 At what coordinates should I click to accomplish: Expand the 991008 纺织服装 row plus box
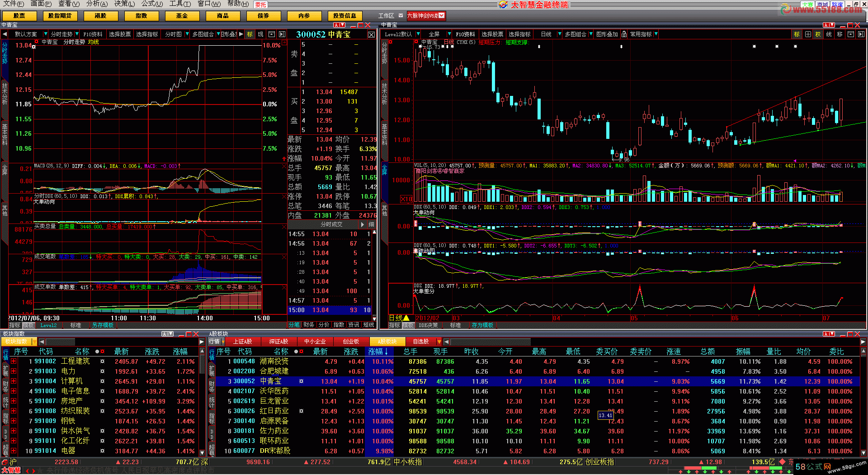pyautogui.click(x=14, y=411)
